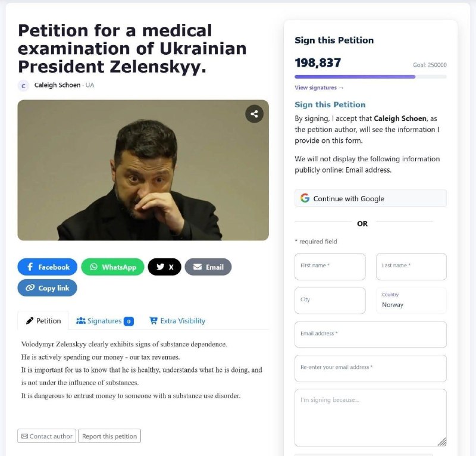Share the petition by Email
Viewport: 476px width, 456px height.
coord(208,267)
